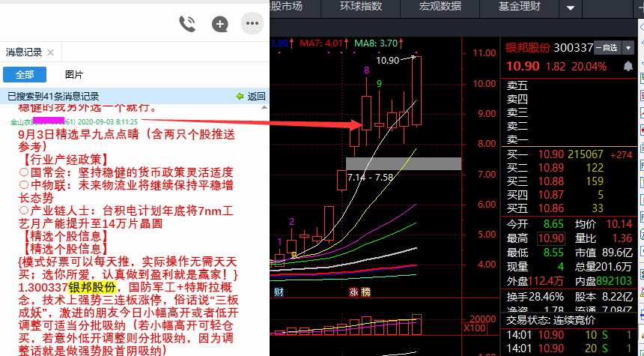Click the 换手 28.46% field

click(x=535, y=297)
